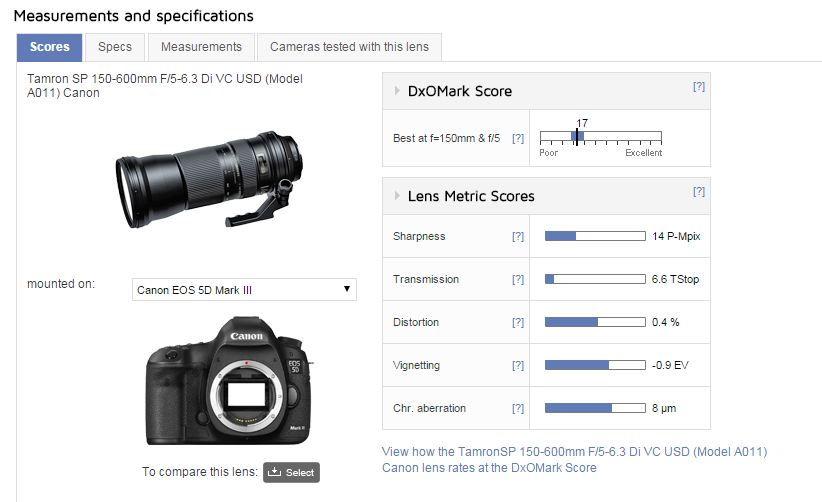The width and height of the screenshot is (822, 502).
Task: Click the Sharpness score bar
Action: [x=595, y=236]
